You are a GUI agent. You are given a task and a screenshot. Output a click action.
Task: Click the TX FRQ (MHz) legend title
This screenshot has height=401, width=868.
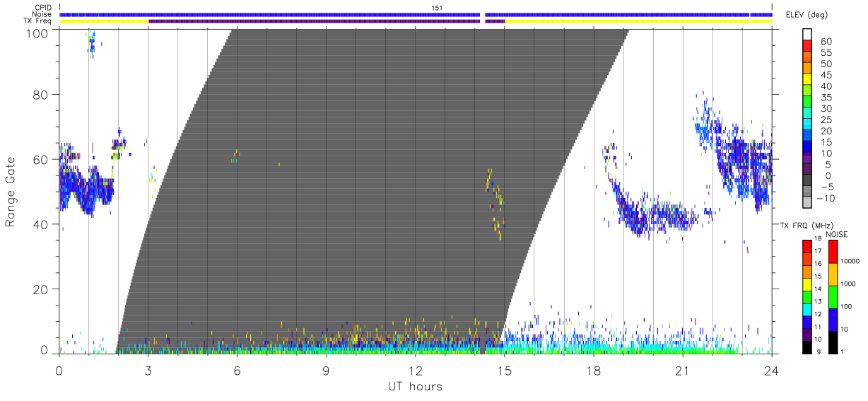(806, 225)
